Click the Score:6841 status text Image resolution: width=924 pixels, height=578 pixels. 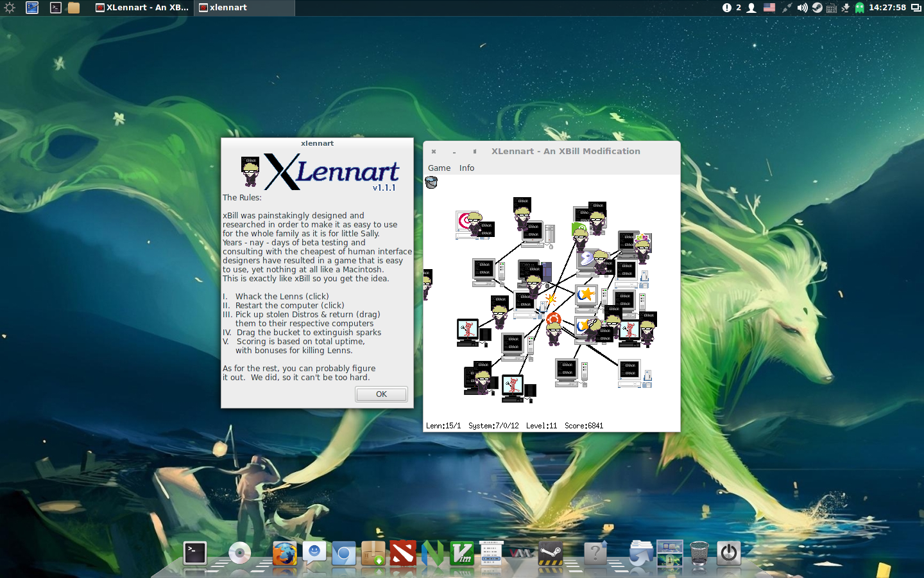(584, 426)
